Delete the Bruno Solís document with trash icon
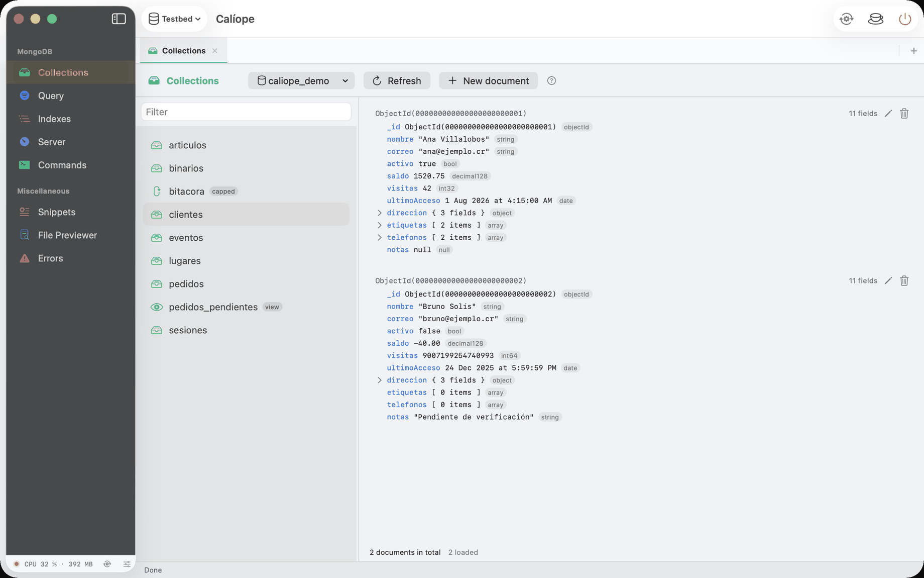The width and height of the screenshot is (924, 578). pos(904,281)
